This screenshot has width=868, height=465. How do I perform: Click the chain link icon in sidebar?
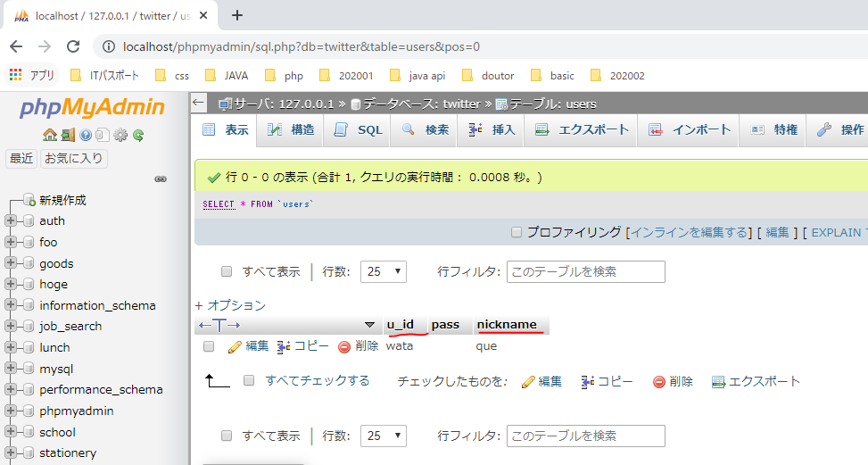pos(161,179)
